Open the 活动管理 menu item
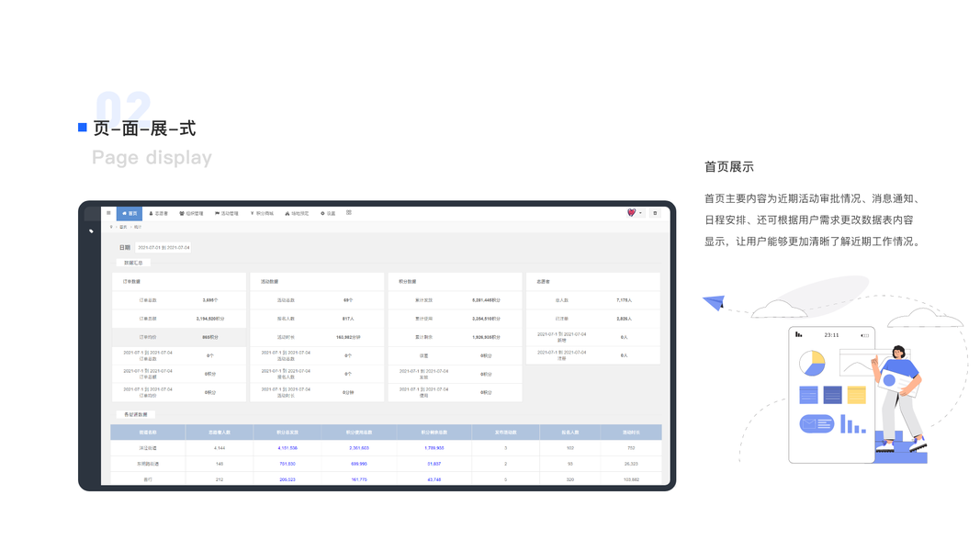 [x=227, y=214]
